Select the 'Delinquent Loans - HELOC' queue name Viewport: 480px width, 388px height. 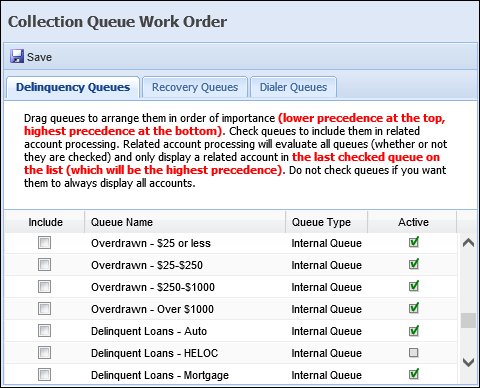click(155, 353)
